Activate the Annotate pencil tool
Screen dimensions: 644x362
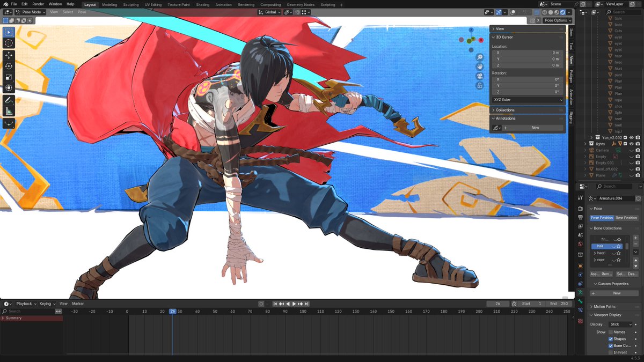[x=9, y=100]
